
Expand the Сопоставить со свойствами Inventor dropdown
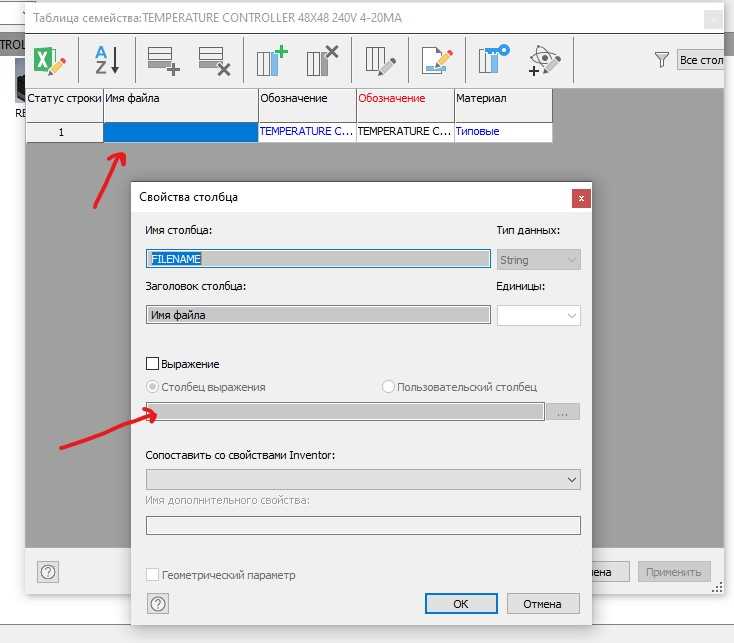(363, 480)
